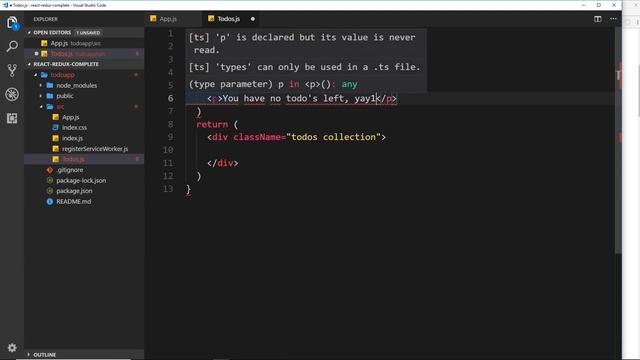Click the EXPLORER panel title
The height and width of the screenshot is (360, 640).
45,19
